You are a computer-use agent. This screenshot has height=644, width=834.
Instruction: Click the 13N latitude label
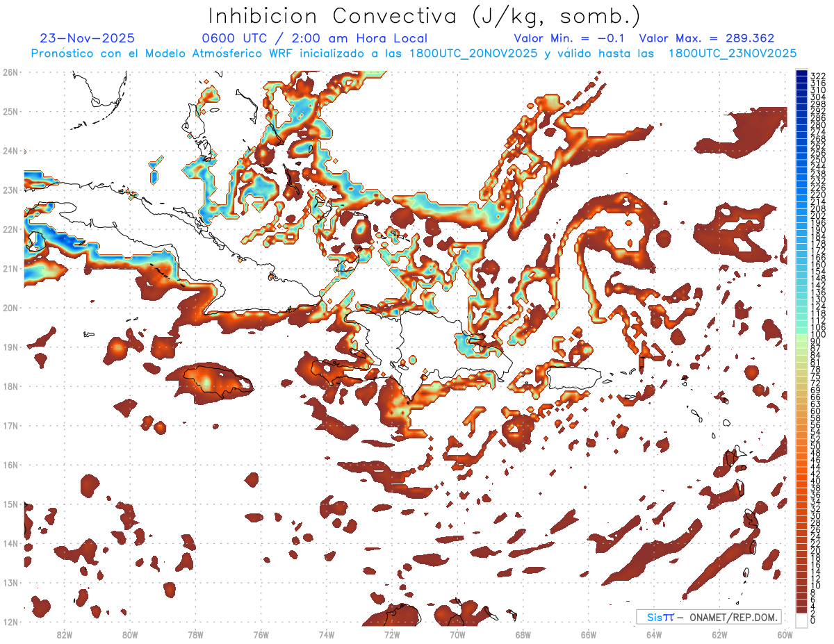click(x=10, y=582)
